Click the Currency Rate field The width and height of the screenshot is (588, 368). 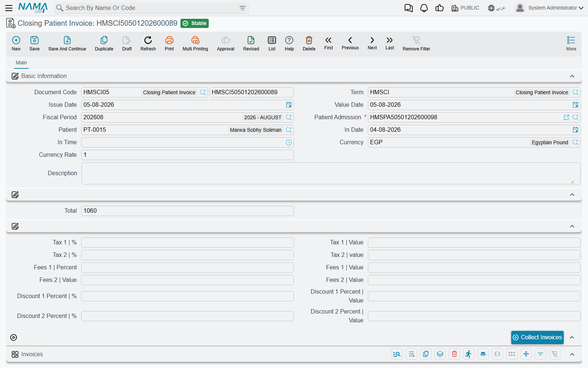pos(187,155)
